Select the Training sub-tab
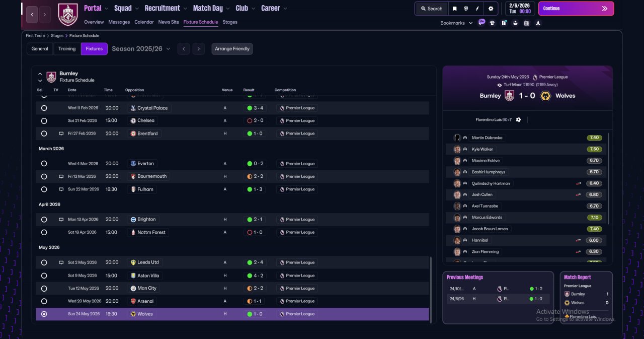The image size is (644, 339). tap(67, 49)
